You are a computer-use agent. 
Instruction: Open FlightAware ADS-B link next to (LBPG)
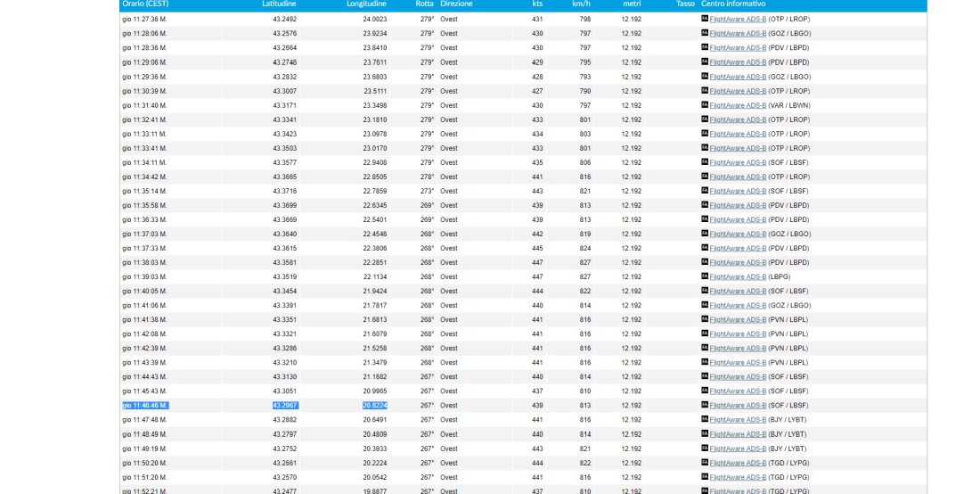coord(738,277)
